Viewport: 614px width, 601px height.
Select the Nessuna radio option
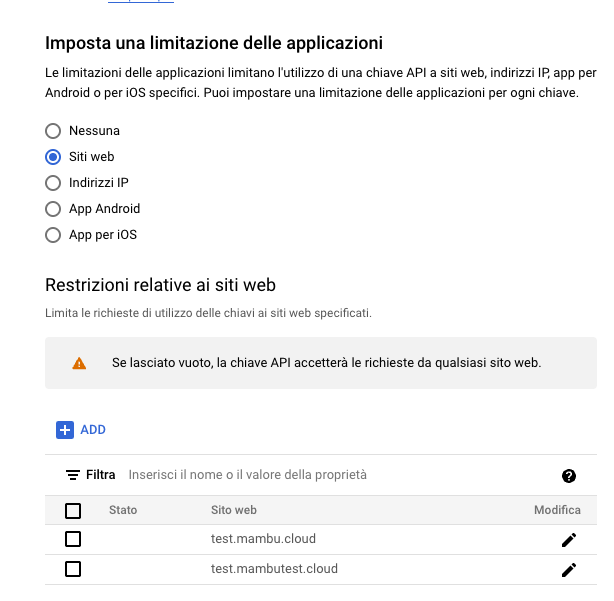coord(53,131)
